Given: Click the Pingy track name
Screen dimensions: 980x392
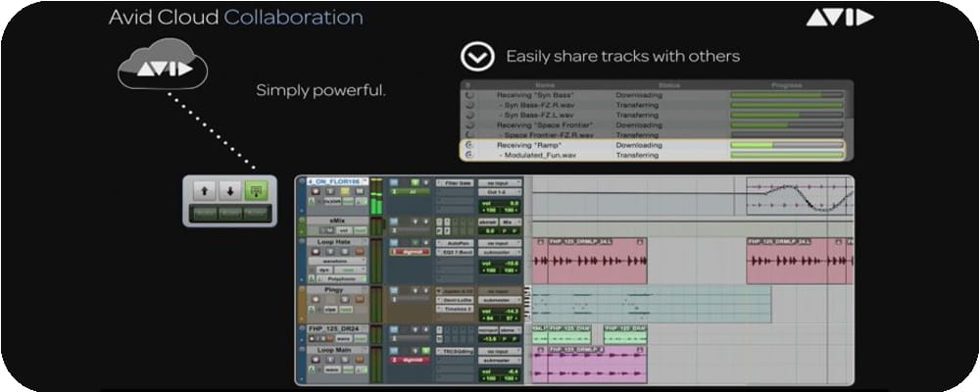Looking at the screenshot, I should [334, 290].
